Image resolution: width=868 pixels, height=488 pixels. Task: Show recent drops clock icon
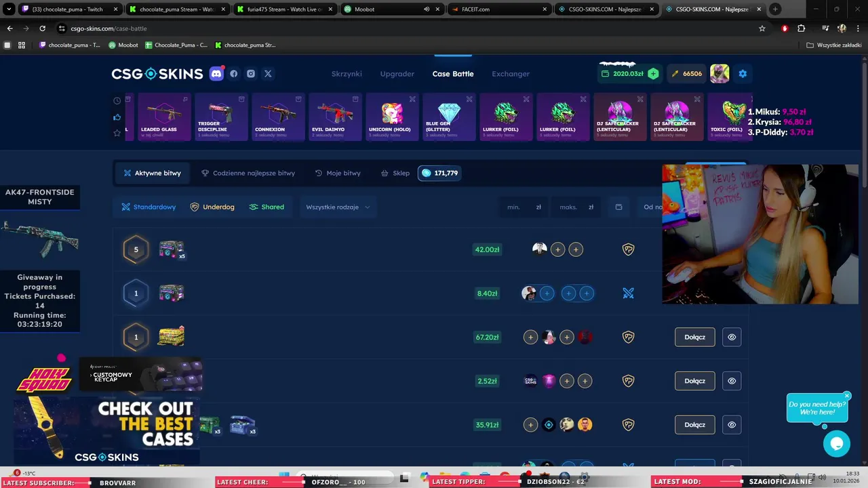tap(117, 100)
